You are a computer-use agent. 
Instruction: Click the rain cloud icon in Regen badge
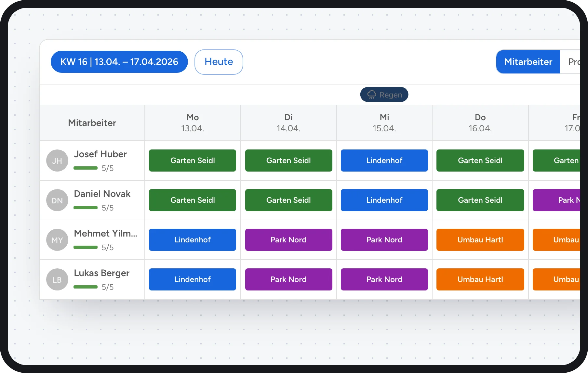click(x=372, y=95)
